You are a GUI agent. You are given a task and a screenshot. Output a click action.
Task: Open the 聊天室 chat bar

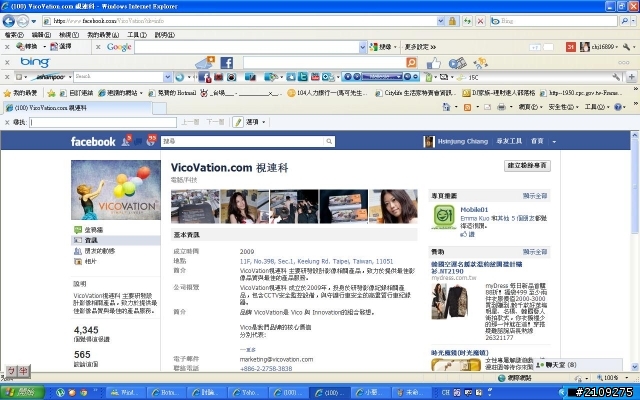577,364
